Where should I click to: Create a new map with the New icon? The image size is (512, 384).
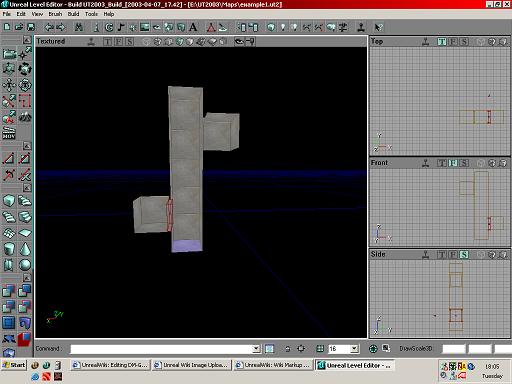(x=7, y=27)
